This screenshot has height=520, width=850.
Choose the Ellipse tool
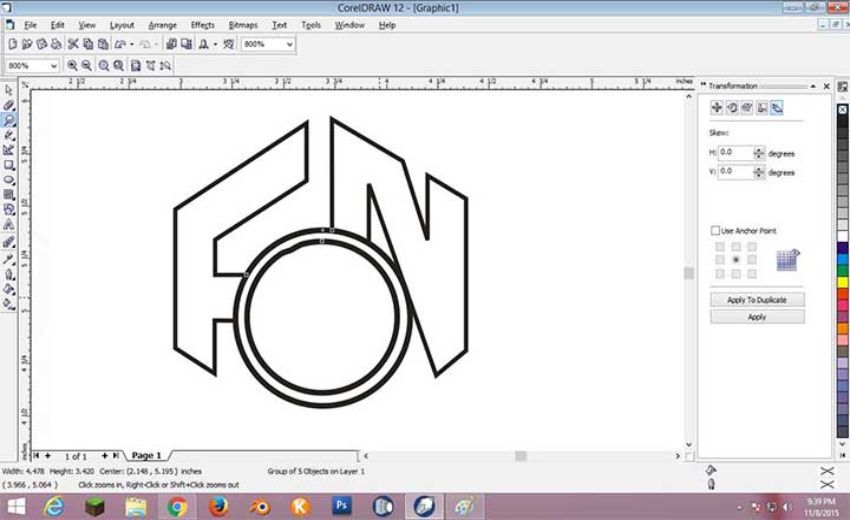coord(9,179)
